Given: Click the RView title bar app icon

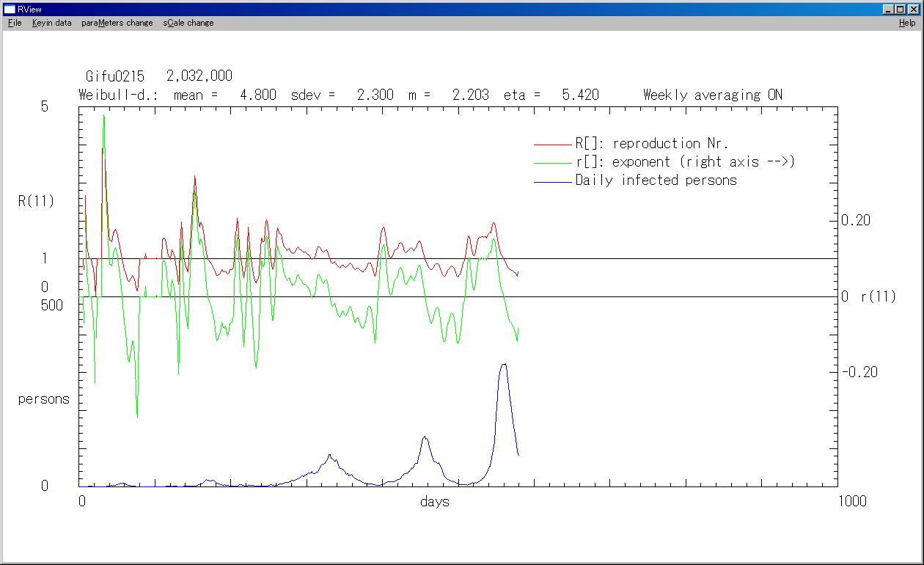Looking at the screenshot, I should 10,9.
